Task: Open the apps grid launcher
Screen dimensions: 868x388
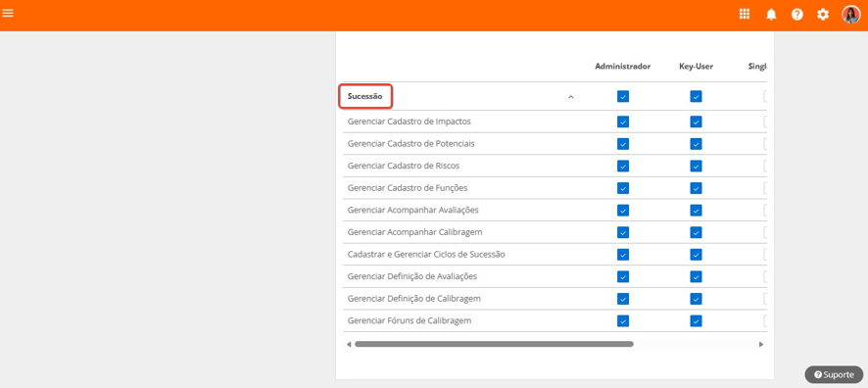Action: click(x=745, y=15)
